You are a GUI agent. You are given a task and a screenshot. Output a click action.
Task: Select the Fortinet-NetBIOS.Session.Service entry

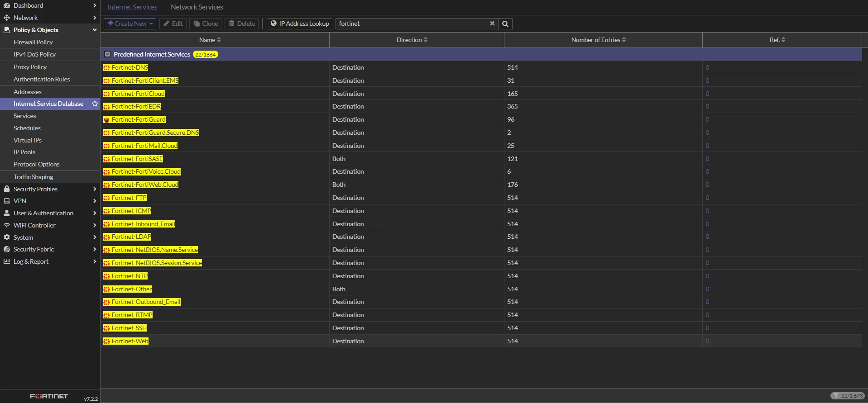point(157,263)
